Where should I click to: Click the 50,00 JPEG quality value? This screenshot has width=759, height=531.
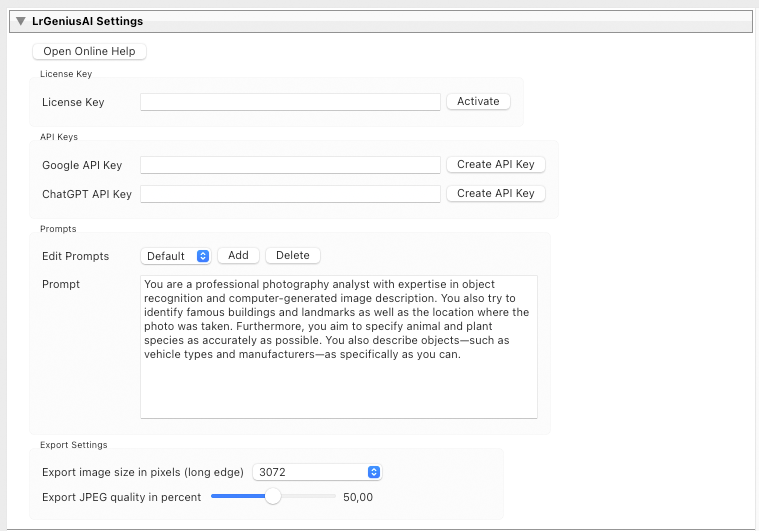click(357, 497)
